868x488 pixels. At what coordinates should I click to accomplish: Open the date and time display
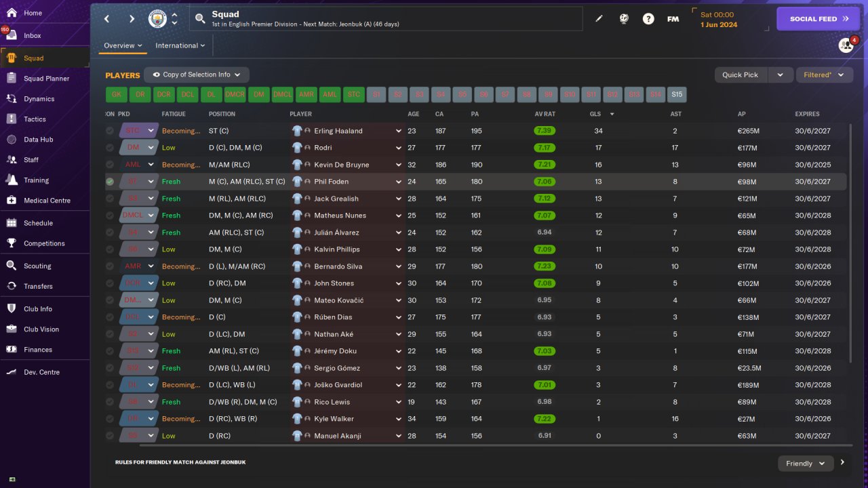[x=731, y=20]
